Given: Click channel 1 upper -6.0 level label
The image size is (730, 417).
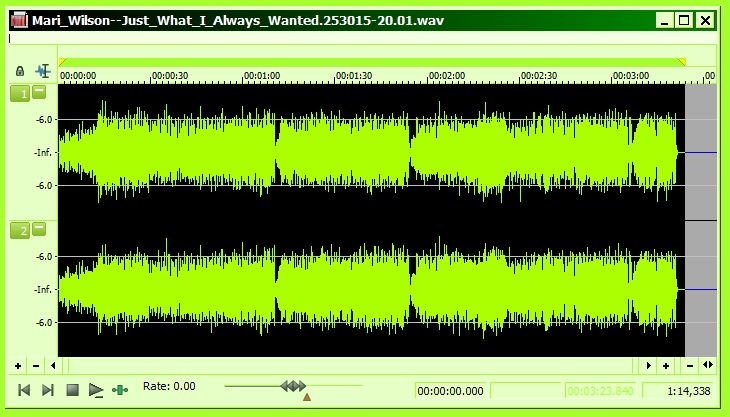Looking at the screenshot, I should [x=44, y=120].
